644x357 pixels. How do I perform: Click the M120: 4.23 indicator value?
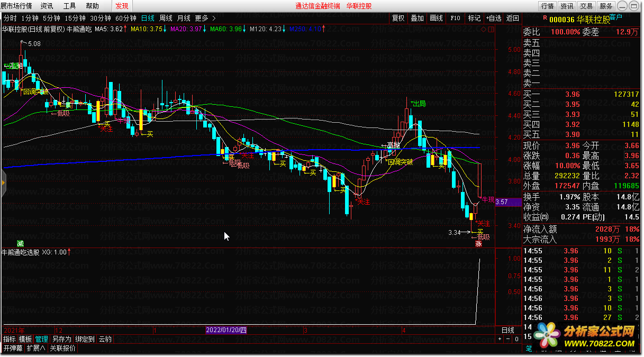[266, 29]
